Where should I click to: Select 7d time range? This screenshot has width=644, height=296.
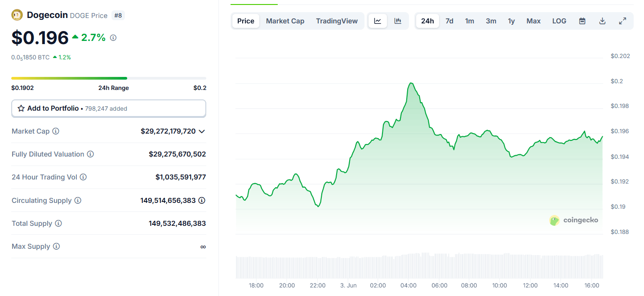(449, 21)
